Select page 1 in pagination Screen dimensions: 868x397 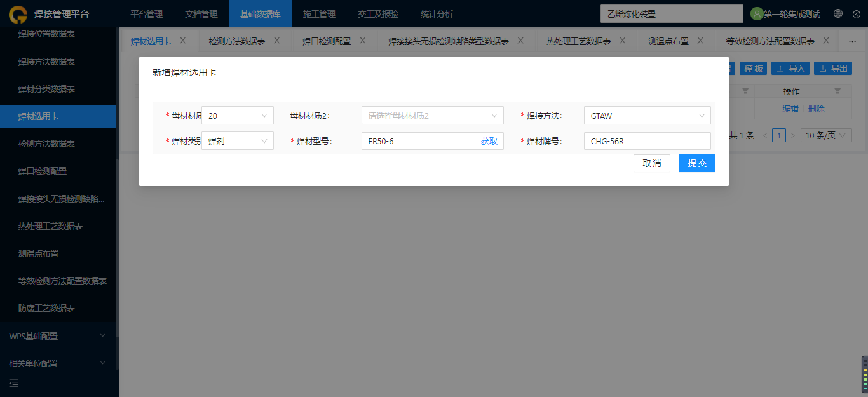tap(779, 135)
